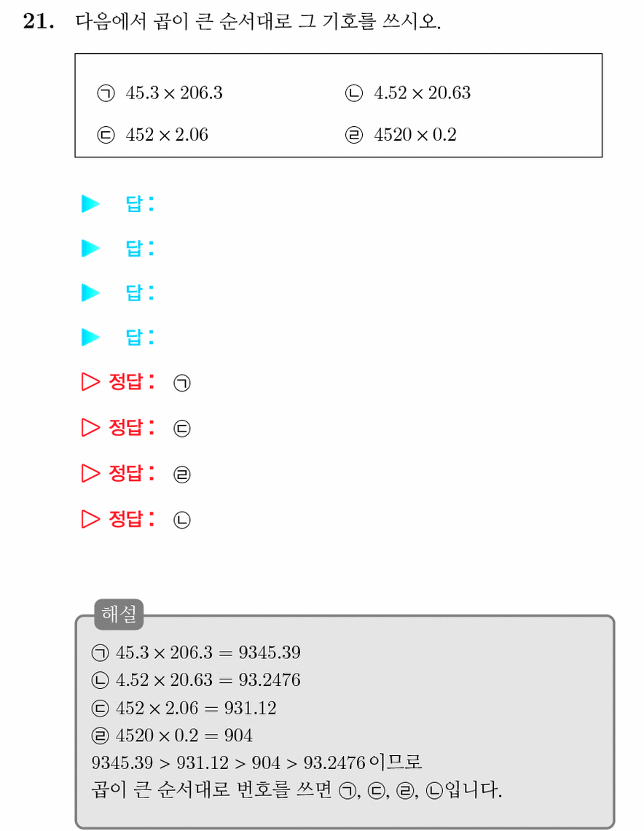Select option ㉠ 45.3 × 206.3
The width and height of the screenshot is (644, 831).
click(160, 93)
